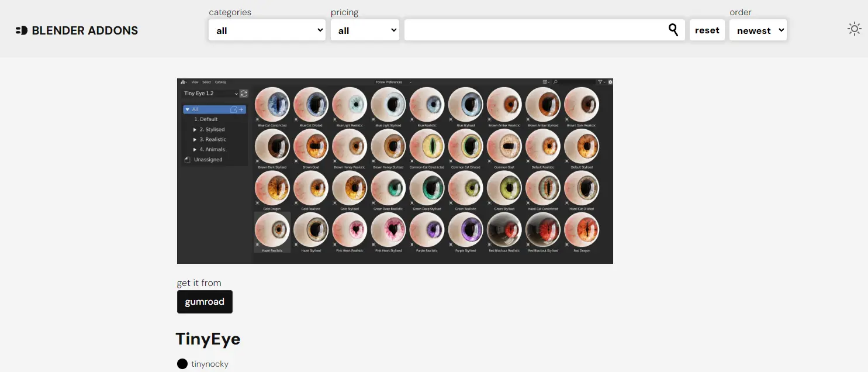Viewport: 868px width, 372px height.
Task: Click the 'pricing' label above the dropdown
Action: tap(345, 12)
